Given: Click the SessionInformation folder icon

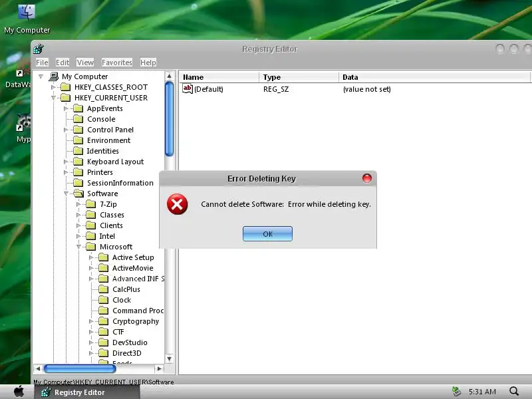Looking at the screenshot, I should (x=78, y=183).
